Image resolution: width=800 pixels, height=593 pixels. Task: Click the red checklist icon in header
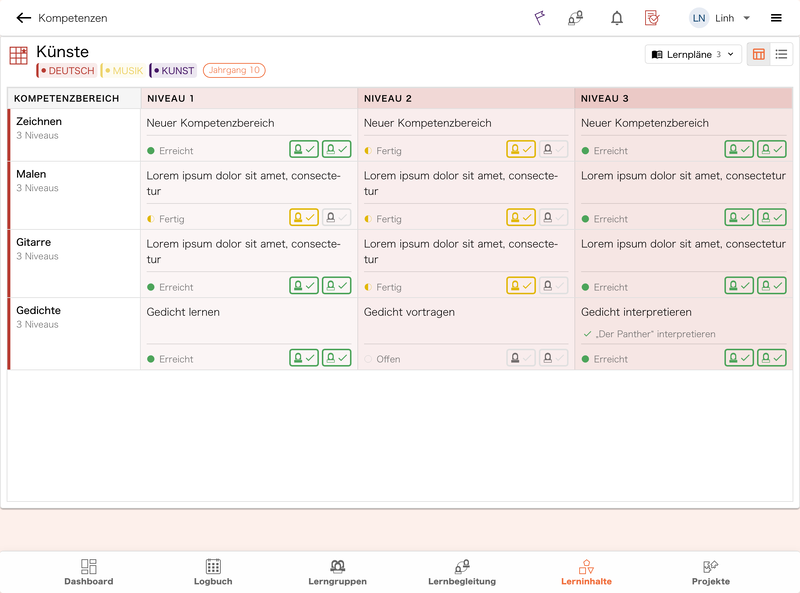coord(652,18)
